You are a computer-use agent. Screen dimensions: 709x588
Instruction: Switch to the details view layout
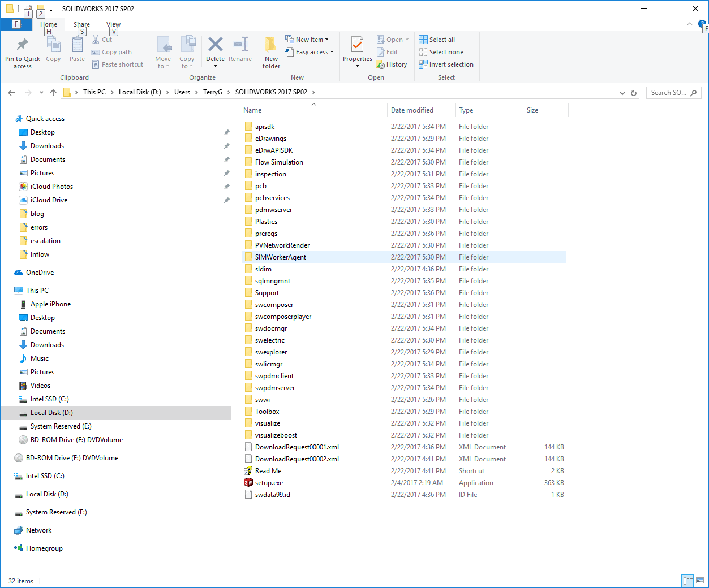(x=687, y=581)
